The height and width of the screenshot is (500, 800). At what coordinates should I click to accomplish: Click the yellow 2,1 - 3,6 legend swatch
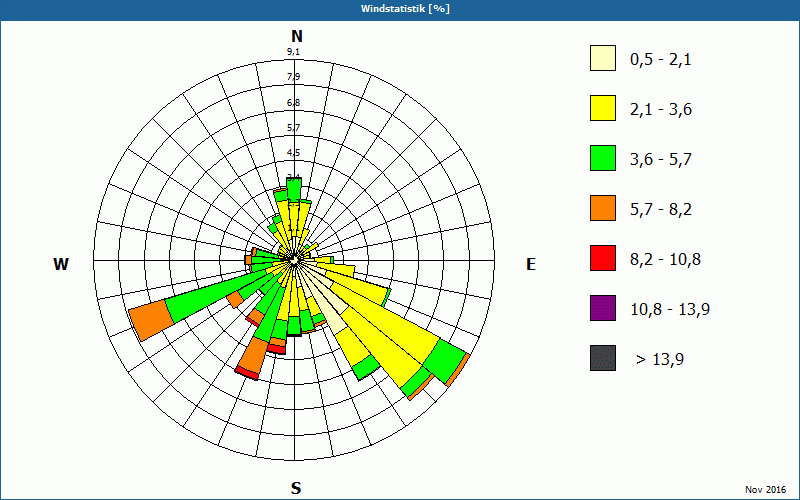click(x=603, y=108)
